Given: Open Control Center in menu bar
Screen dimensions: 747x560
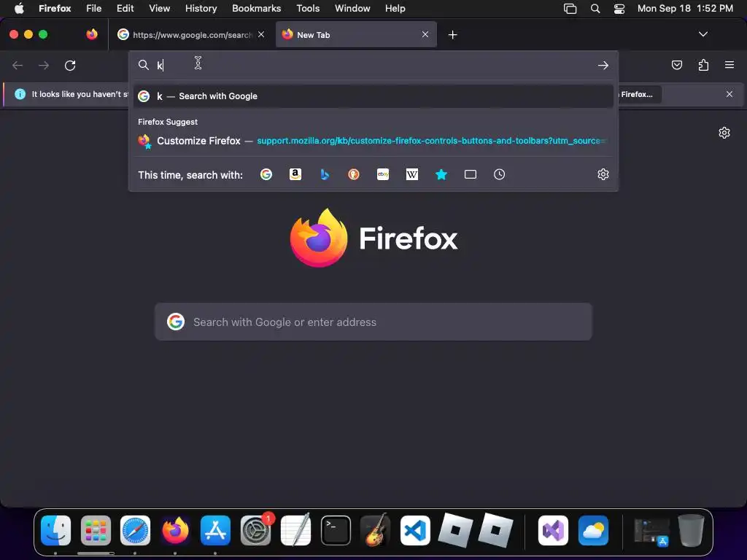Looking at the screenshot, I should pyautogui.click(x=619, y=9).
